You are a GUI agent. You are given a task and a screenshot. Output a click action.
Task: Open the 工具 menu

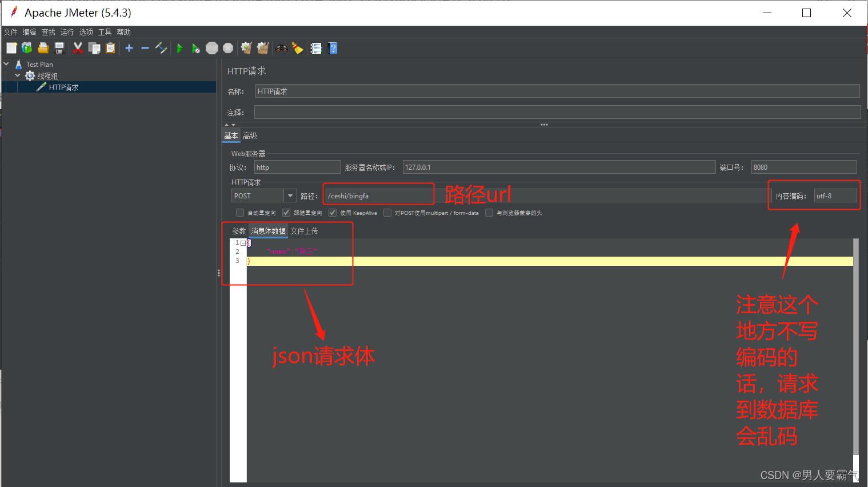click(105, 32)
